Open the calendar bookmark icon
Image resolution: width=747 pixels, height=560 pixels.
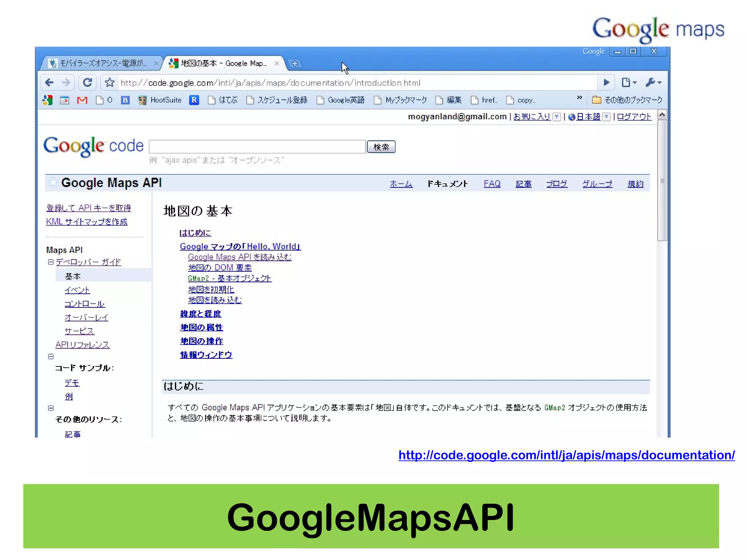[x=65, y=100]
